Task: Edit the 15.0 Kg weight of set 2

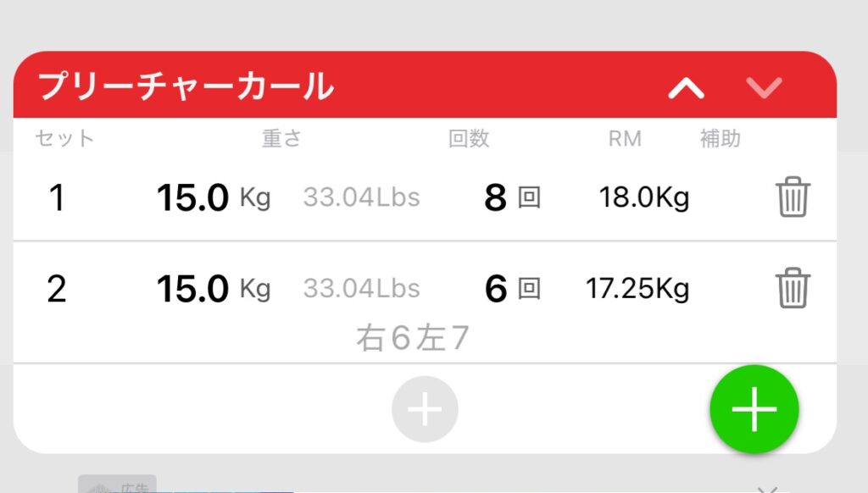Action: click(x=214, y=289)
